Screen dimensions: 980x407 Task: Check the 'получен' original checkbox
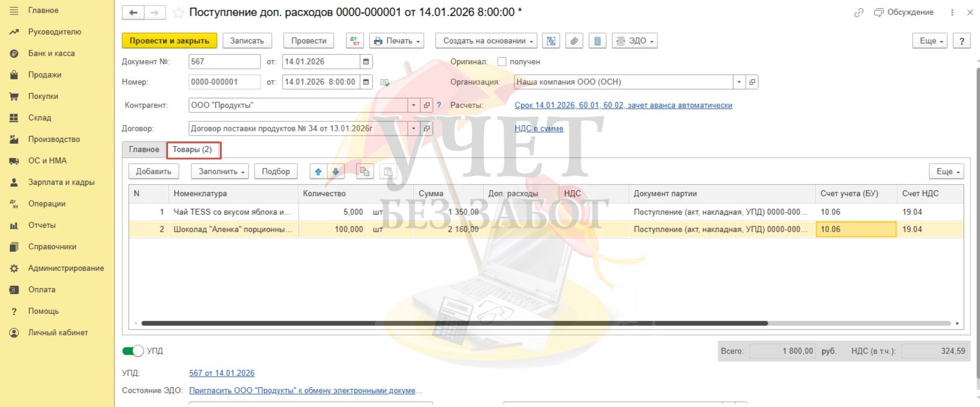[502, 61]
